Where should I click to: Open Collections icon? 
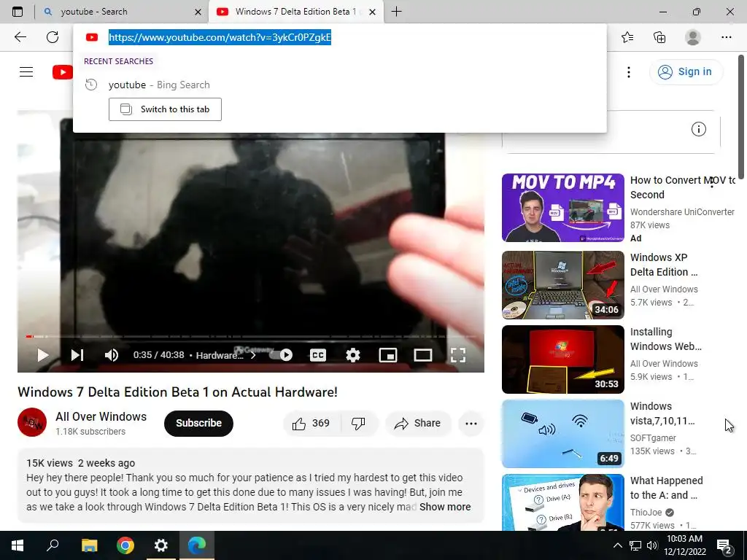click(659, 37)
